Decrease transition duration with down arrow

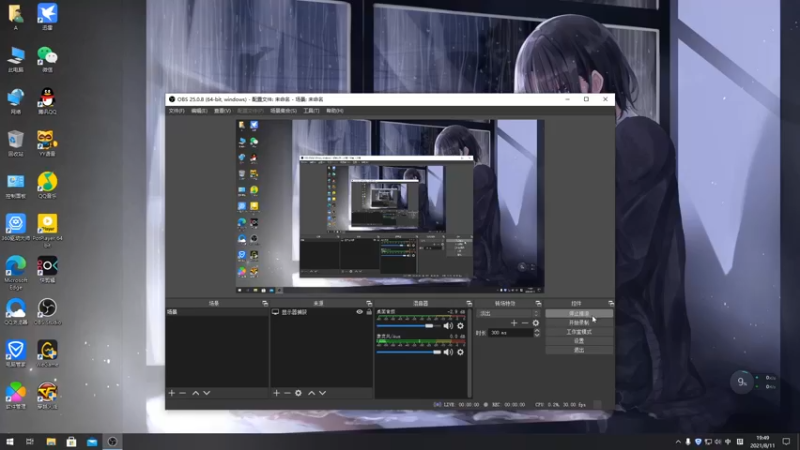[537, 335]
